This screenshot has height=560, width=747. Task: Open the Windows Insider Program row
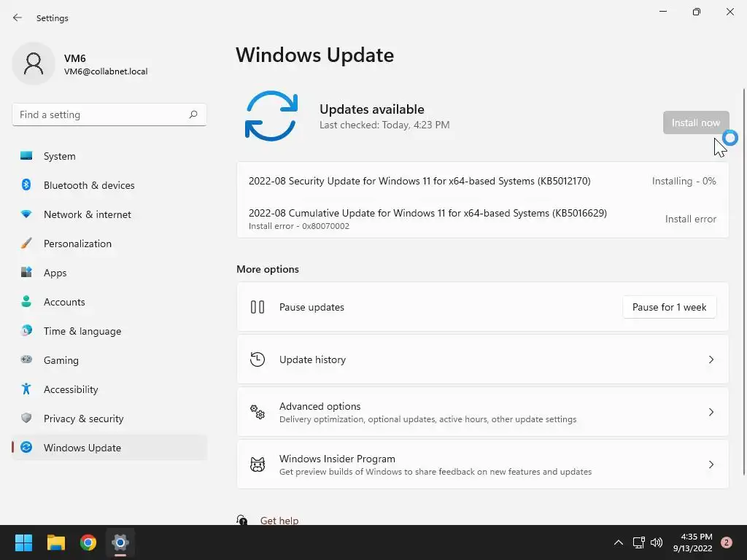pyautogui.click(x=483, y=464)
